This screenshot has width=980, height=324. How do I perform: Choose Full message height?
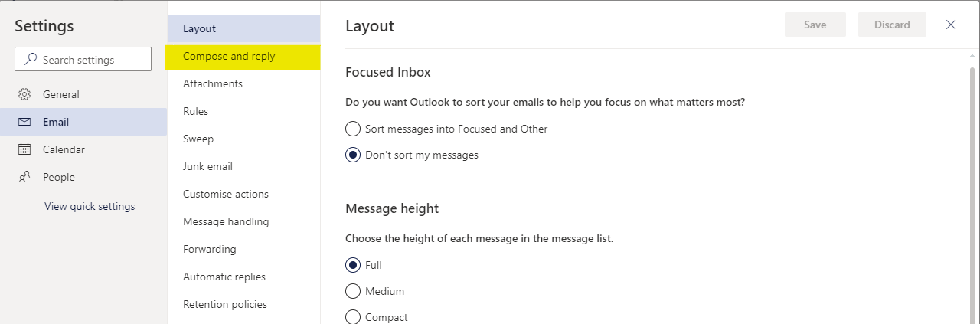(x=353, y=265)
